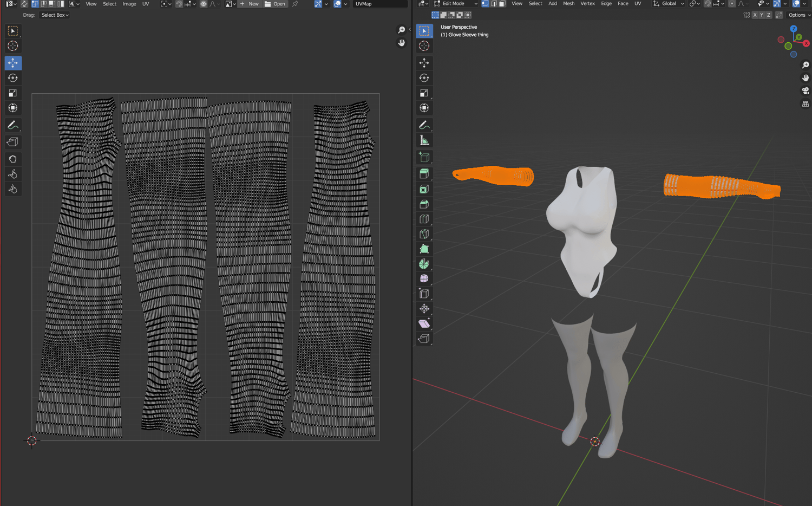The width and height of the screenshot is (812, 506).
Task: Enable face select mode in 3D viewport
Action: coord(502,4)
